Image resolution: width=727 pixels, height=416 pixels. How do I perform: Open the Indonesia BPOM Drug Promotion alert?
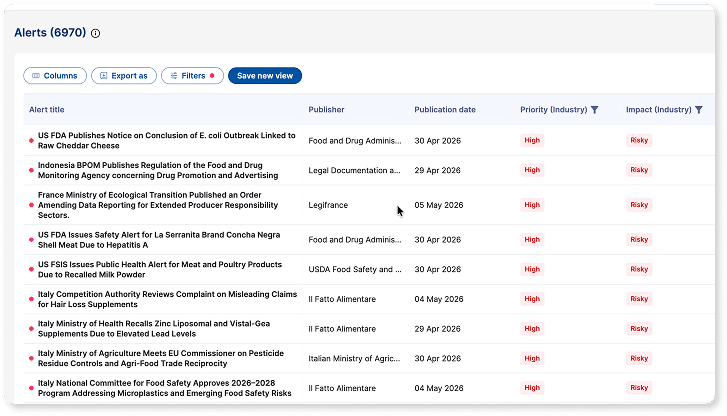click(x=158, y=170)
